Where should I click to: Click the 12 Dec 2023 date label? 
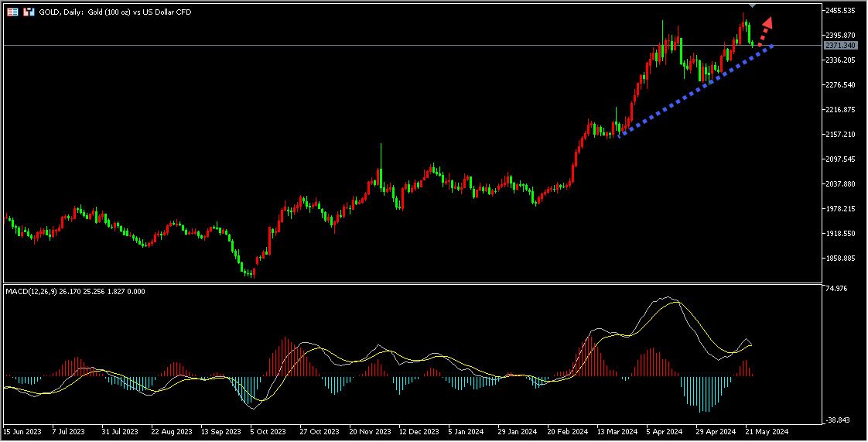tap(418, 431)
